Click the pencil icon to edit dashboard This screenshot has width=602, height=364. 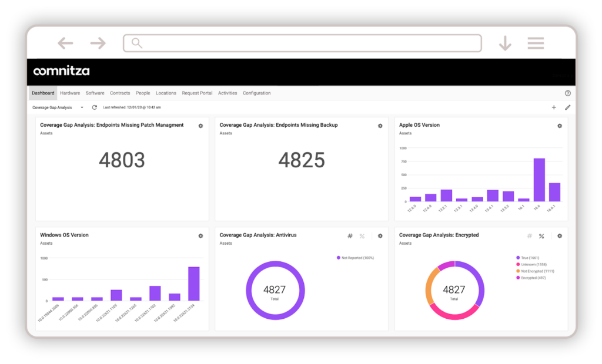tap(568, 107)
